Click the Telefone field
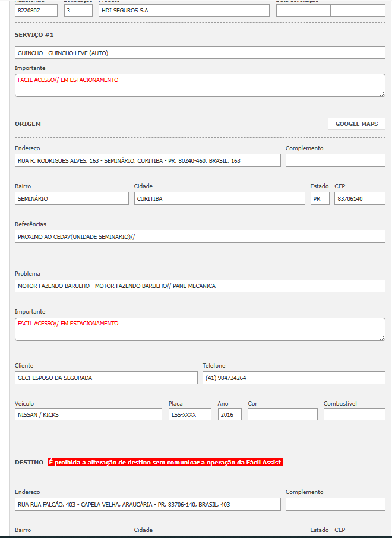Viewport: 392px width, 538px height. tap(293, 378)
